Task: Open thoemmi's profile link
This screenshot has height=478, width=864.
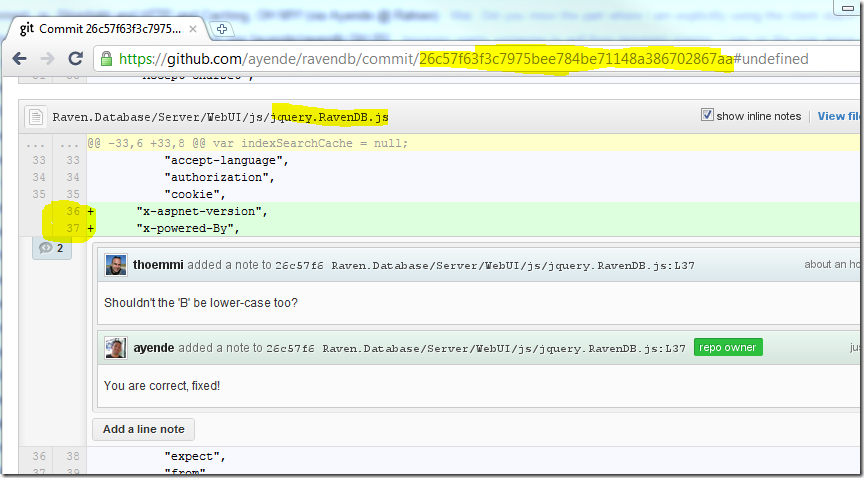Action: pos(158,265)
